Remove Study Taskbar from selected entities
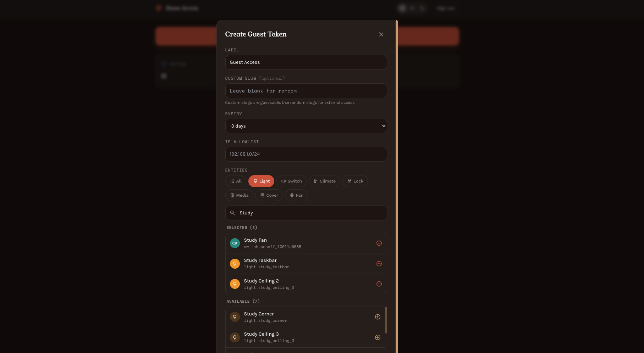 point(379,264)
